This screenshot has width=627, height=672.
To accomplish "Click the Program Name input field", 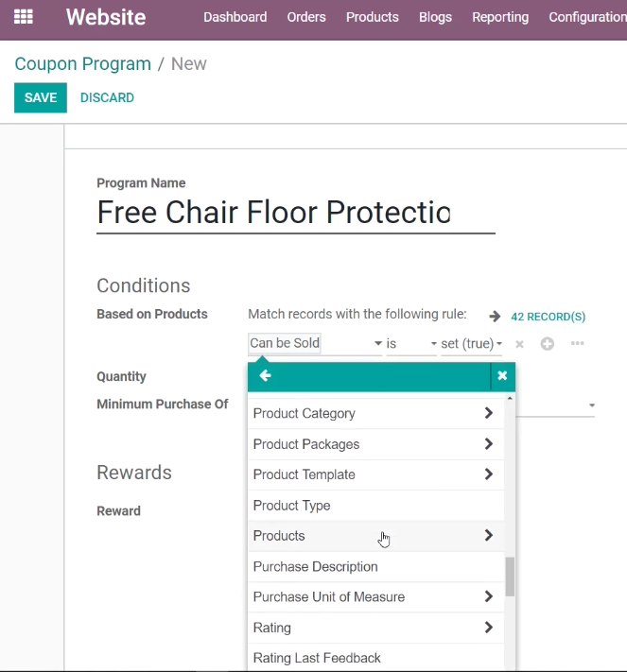I will pos(296,213).
